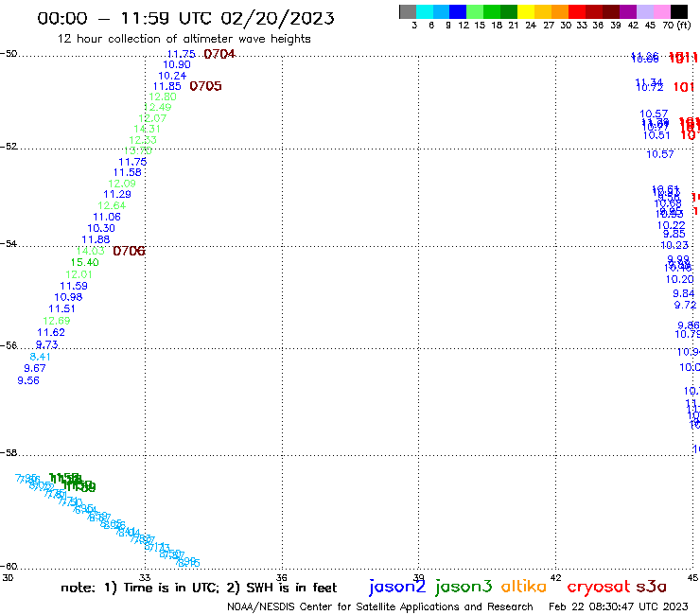Click the wave height value '10.30'
The image size is (700, 615).
101,228
